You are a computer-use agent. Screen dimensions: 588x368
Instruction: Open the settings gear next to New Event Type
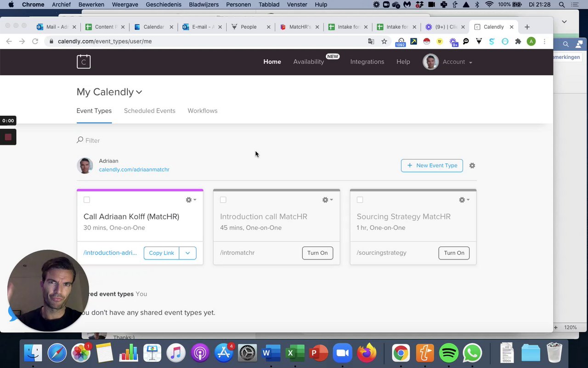coord(472,166)
